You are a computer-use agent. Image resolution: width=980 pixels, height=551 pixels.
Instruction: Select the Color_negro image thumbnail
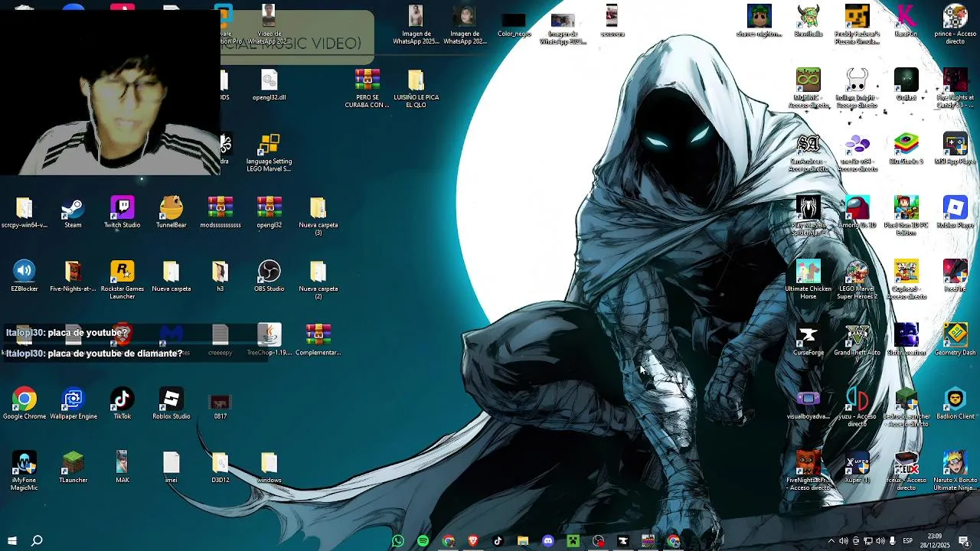pyautogui.click(x=514, y=23)
